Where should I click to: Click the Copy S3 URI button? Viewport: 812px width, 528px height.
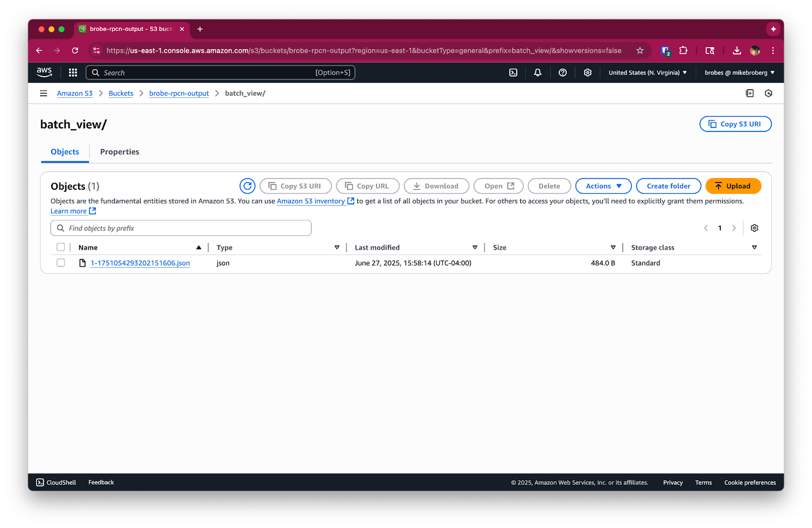(x=735, y=124)
